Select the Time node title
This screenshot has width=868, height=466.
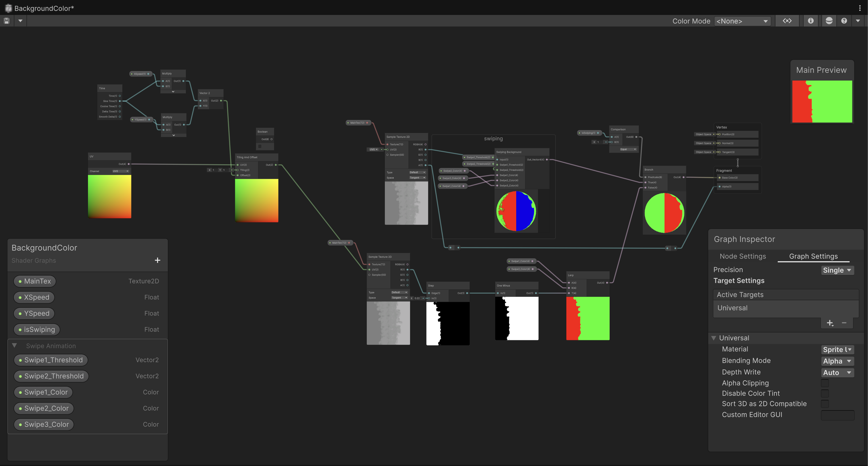pos(102,88)
